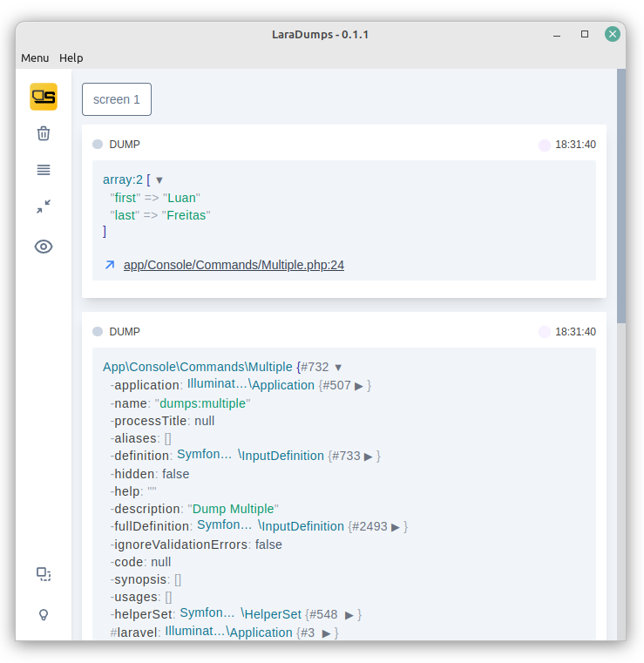
Task: Click the LaraDumps yellow logo icon
Action: click(44, 97)
